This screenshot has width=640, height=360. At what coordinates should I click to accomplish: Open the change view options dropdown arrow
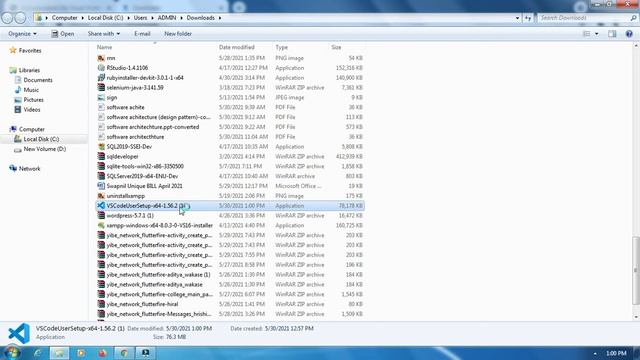tap(597, 34)
